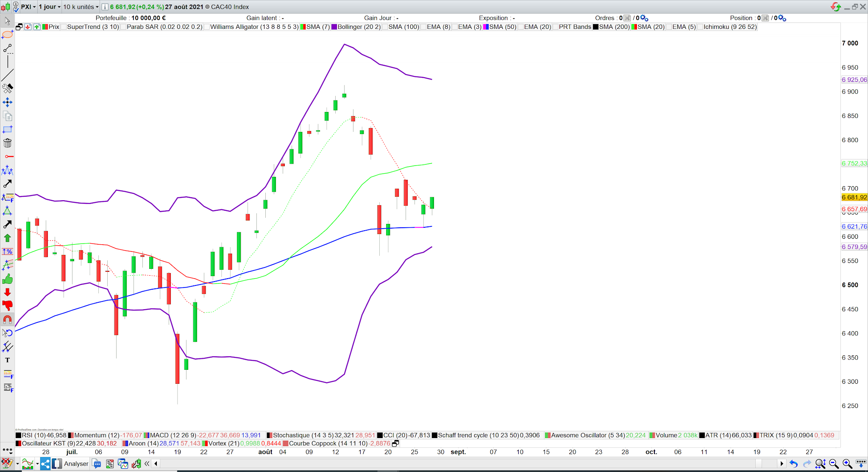Expand the price indicators list window icon
Image resolution: width=868 pixels, height=472 pixels.
click(x=19, y=27)
